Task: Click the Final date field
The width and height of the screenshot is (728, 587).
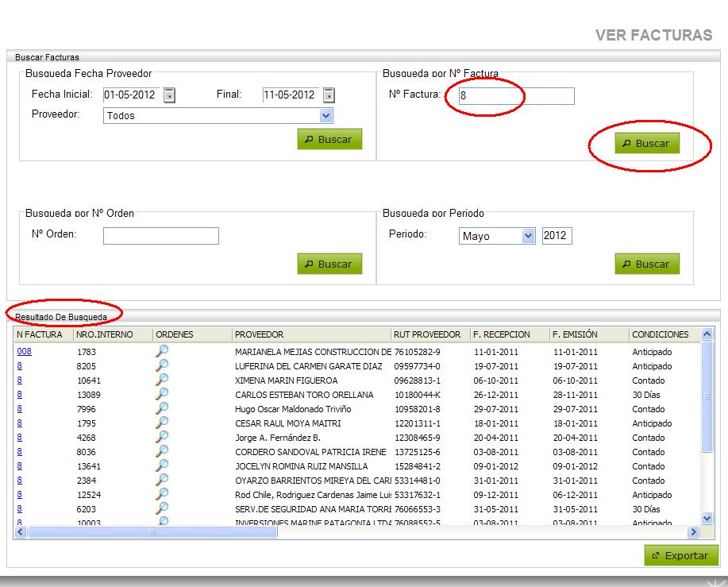Action: tap(291, 95)
